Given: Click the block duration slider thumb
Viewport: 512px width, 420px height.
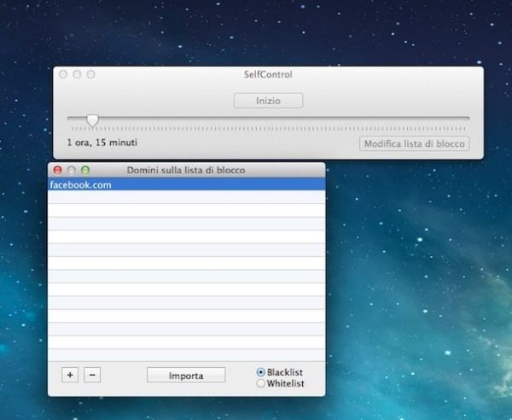Looking at the screenshot, I should 92,120.
